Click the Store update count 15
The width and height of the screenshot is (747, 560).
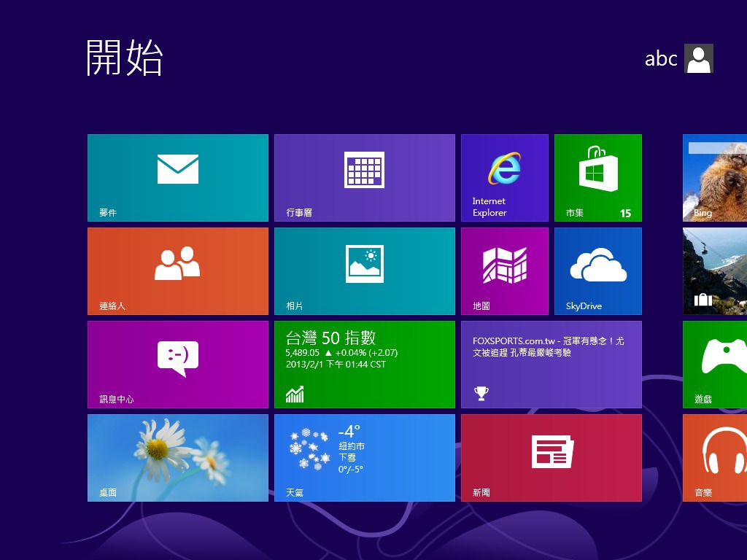coord(625,214)
